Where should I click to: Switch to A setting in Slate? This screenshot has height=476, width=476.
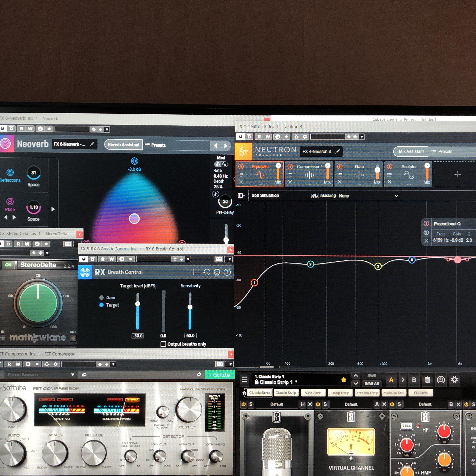tap(391, 380)
